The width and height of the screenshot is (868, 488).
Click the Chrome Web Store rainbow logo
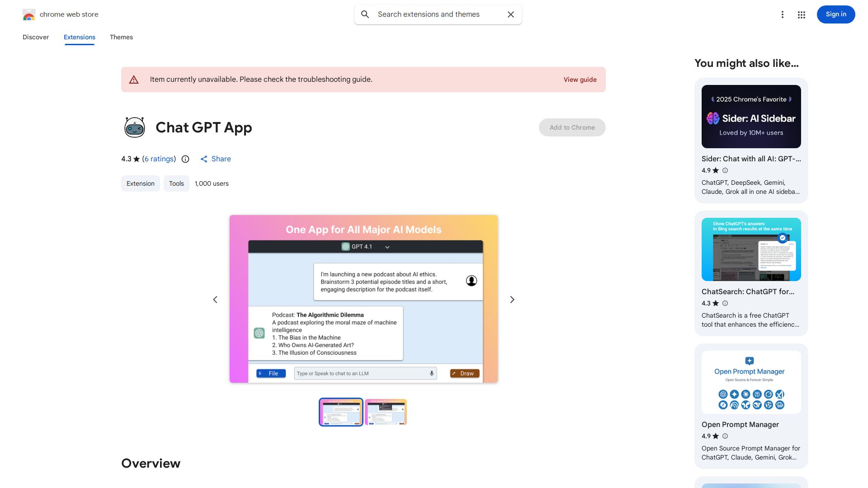pos(29,14)
